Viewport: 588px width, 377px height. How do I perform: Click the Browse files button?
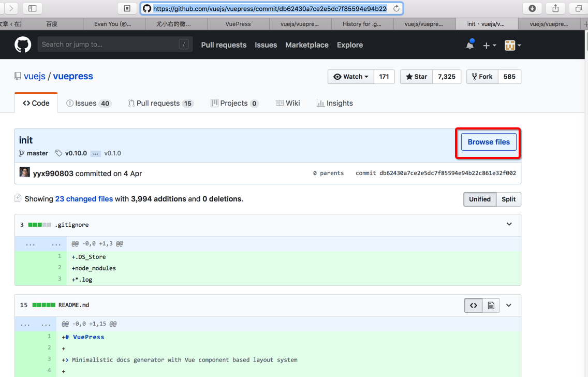pyautogui.click(x=489, y=142)
